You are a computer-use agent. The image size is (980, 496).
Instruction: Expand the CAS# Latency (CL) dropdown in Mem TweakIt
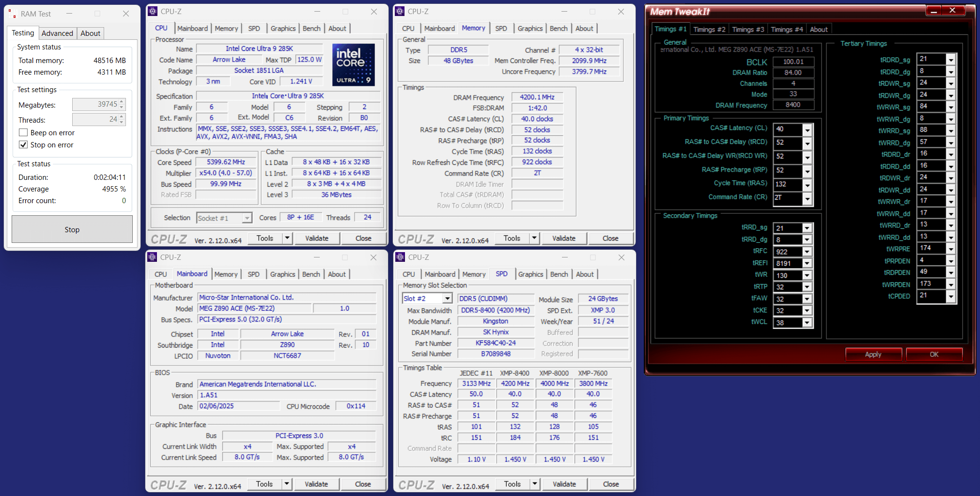tap(807, 129)
